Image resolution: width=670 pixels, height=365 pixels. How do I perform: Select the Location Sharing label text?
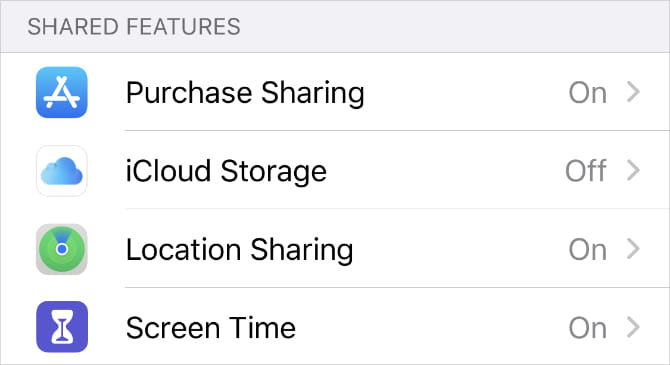point(240,250)
